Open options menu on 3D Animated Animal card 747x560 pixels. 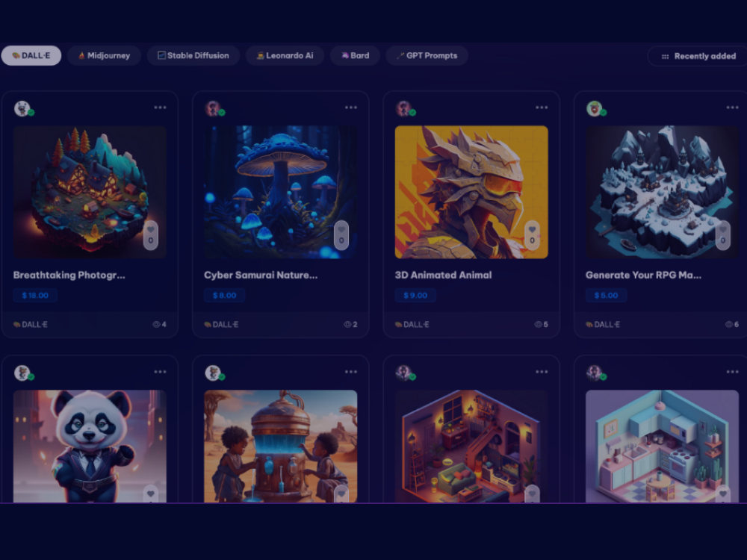tap(542, 108)
